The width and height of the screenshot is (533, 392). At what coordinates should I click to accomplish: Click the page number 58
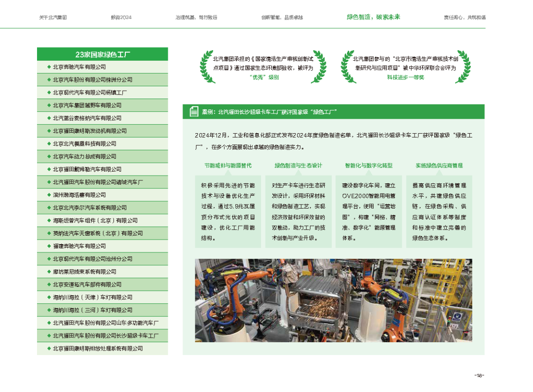[x=479, y=375]
